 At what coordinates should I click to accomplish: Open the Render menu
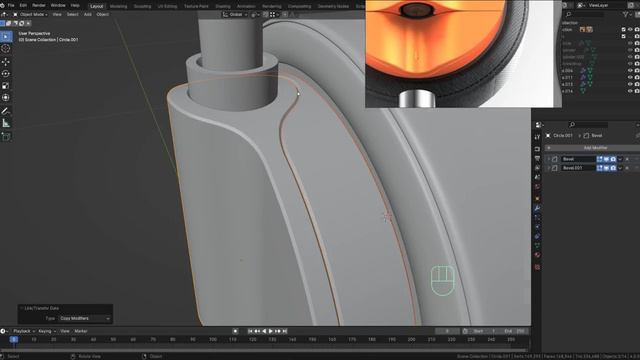(39, 6)
